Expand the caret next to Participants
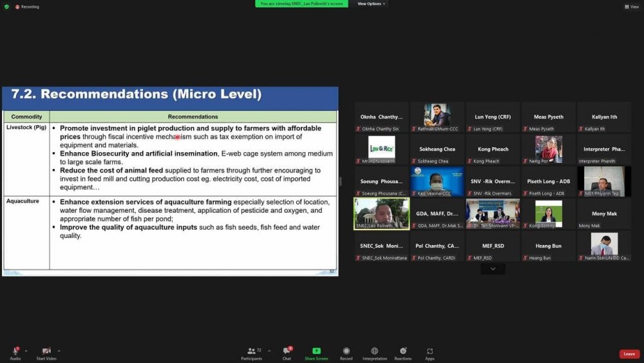 pos(269,351)
